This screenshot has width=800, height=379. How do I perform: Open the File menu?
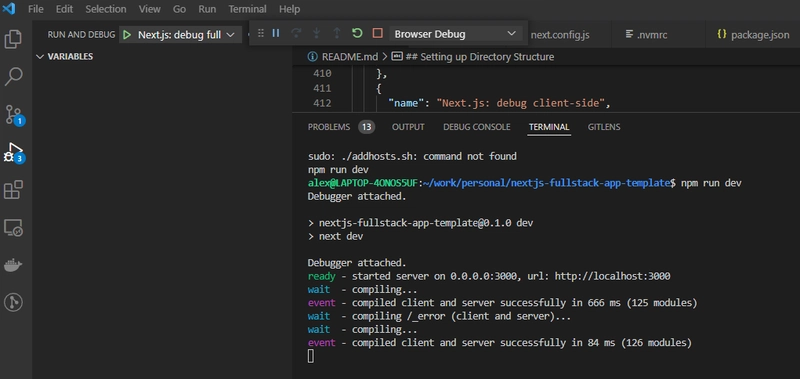(36, 9)
